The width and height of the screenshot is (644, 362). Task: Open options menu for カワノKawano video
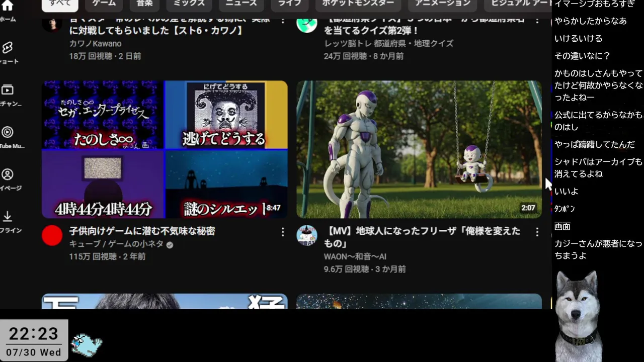(x=283, y=21)
